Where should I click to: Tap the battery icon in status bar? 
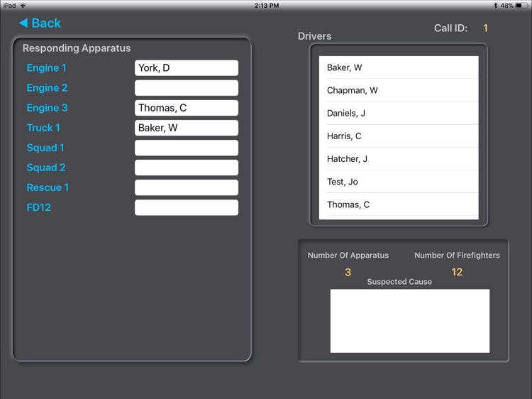[521, 6]
